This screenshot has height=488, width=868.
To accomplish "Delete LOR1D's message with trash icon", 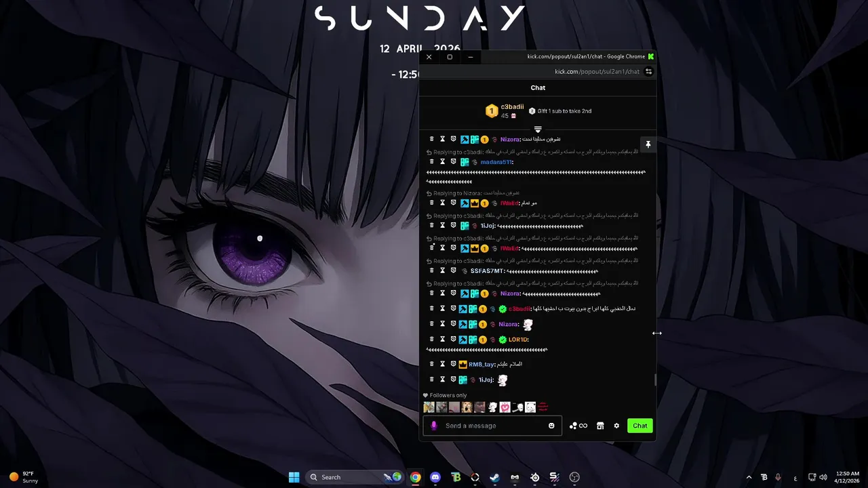I will point(431,339).
